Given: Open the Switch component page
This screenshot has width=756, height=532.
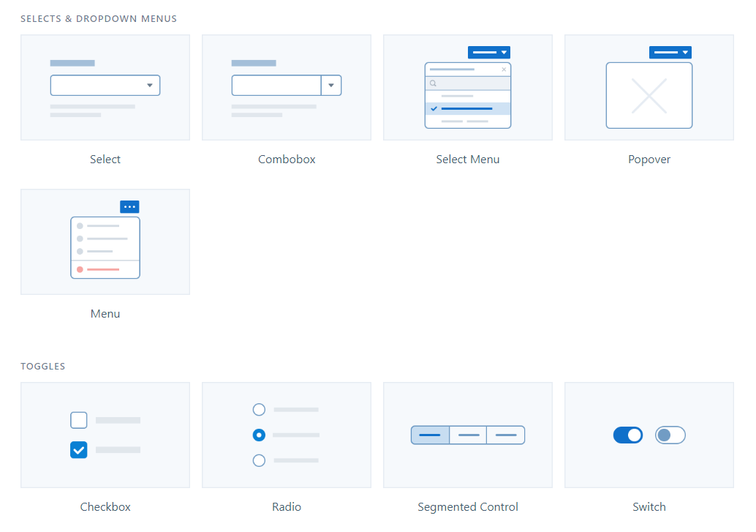Looking at the screenshot, I should pos(649,507).
